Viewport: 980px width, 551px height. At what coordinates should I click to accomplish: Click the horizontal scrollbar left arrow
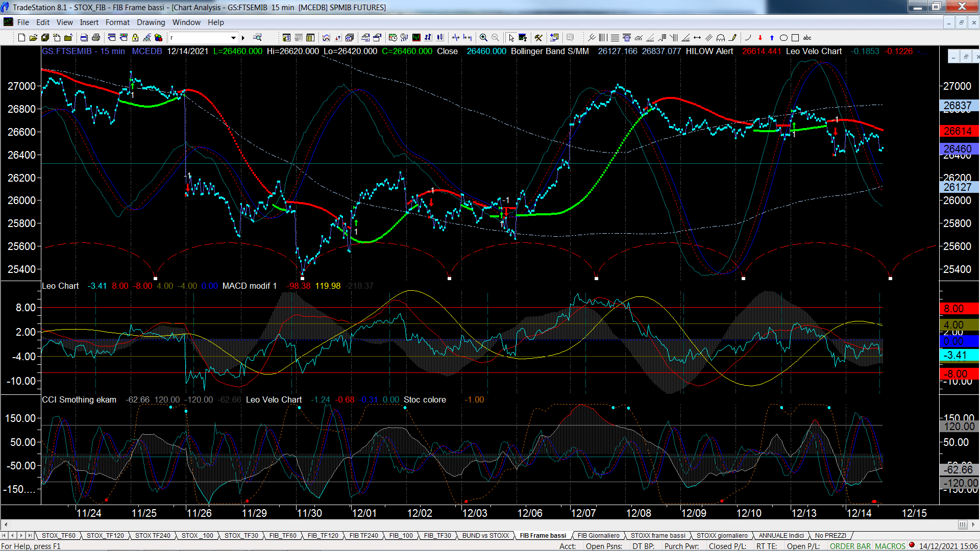coord(6,524)
